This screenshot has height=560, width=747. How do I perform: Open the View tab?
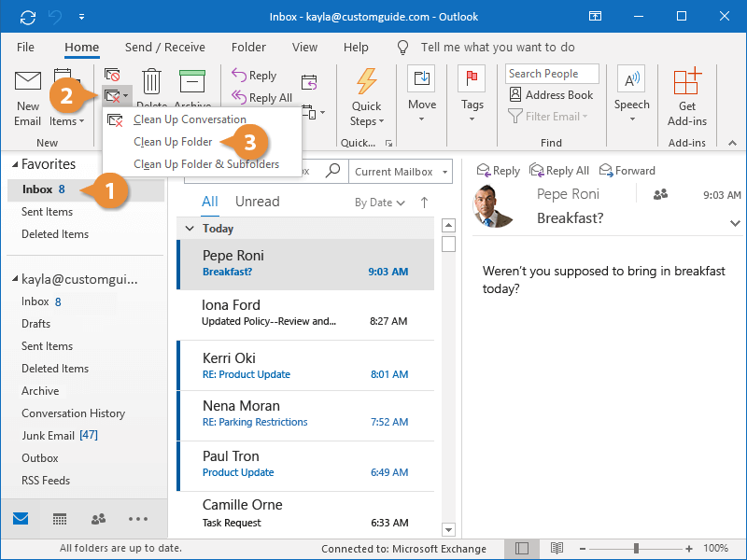[304, 48]
